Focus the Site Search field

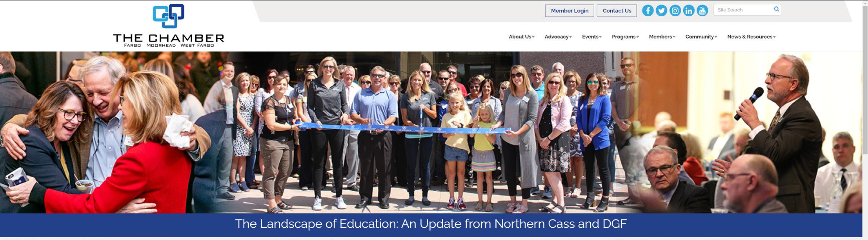pyautogui.click(x=743, y=10)
